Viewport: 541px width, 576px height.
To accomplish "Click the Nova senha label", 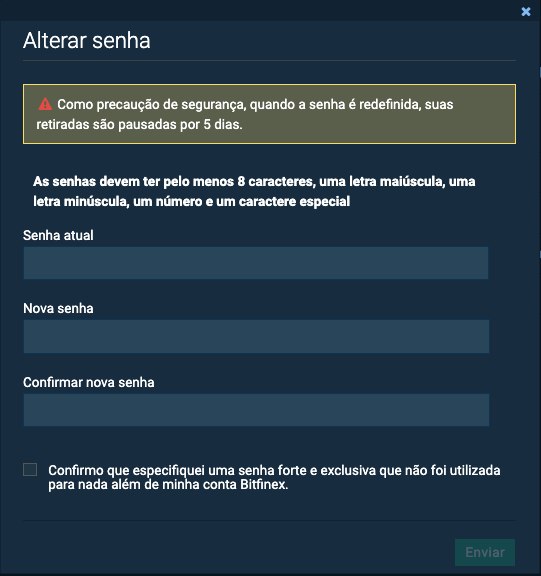I will point(58,308).
